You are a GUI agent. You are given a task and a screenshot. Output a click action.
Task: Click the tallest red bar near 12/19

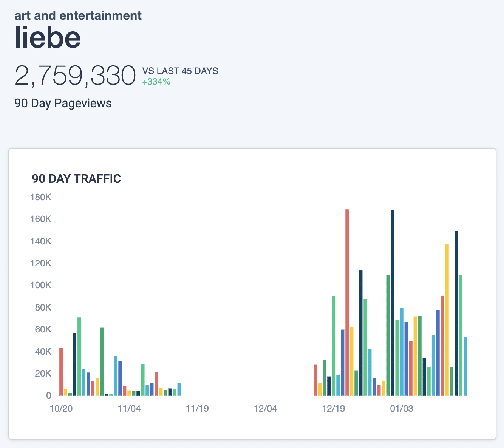click(347, 303)
